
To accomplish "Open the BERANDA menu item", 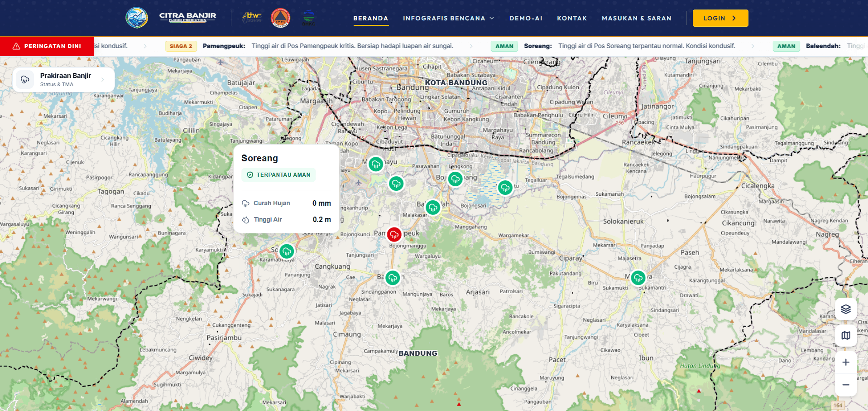I will pyautogui.click(x=371, y=18).
